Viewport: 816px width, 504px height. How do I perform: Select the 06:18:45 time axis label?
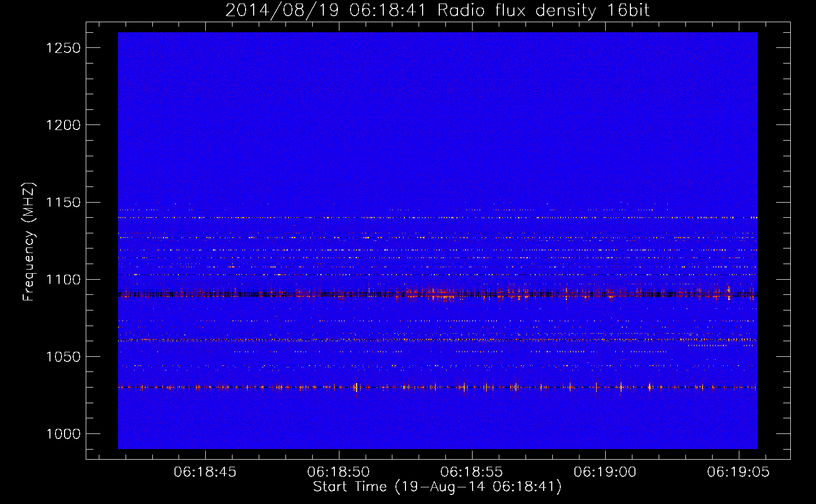(205, 472)
